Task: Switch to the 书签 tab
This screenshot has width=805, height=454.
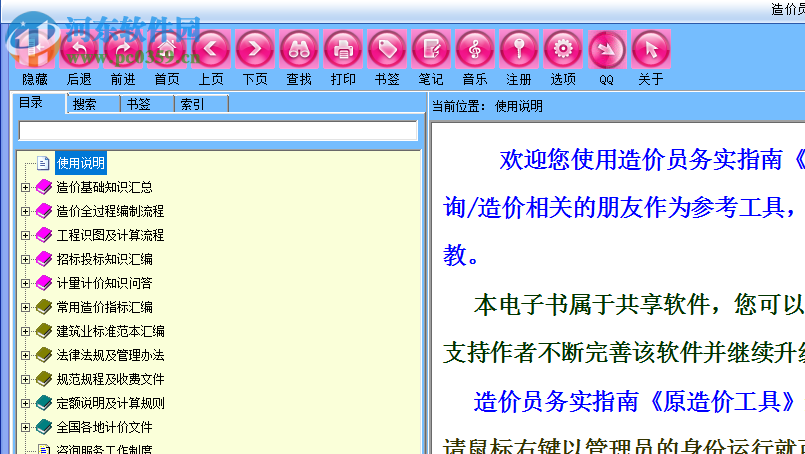Action: coord(147,104)
